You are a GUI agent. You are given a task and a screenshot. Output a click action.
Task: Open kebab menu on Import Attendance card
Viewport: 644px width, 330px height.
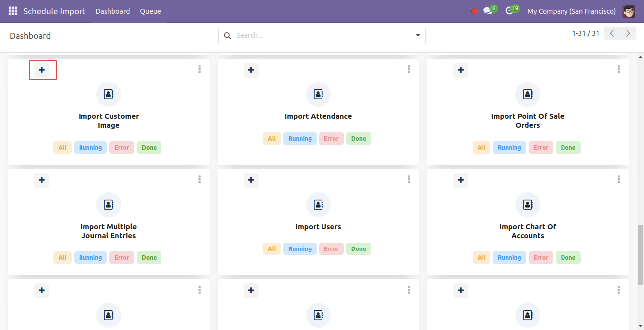point(409,69)
